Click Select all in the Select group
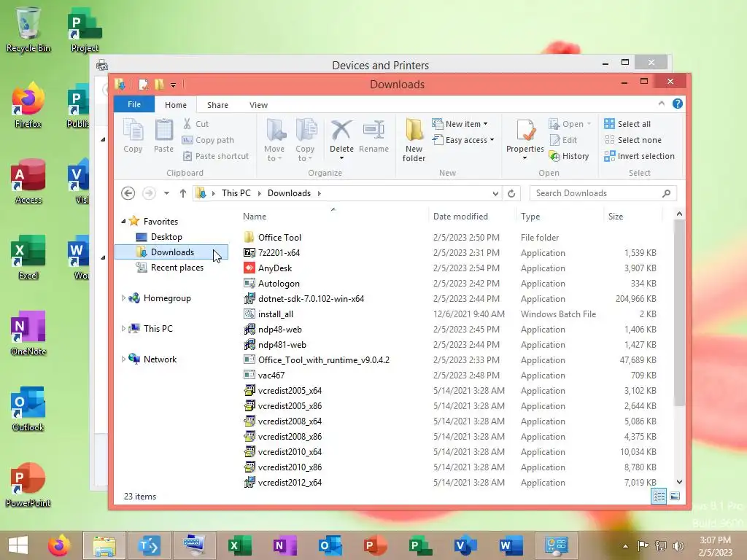747x560 pixels. point(627,124)
